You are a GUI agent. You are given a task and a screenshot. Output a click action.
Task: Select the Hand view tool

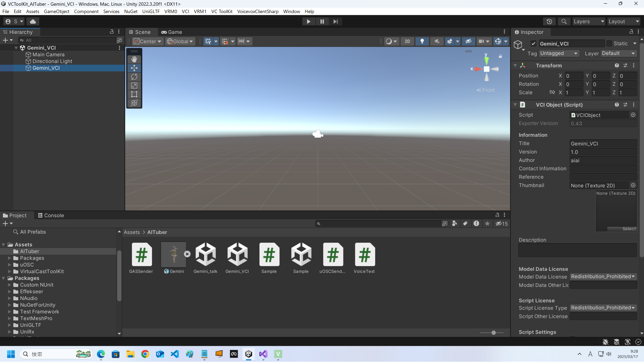point(134,59)
